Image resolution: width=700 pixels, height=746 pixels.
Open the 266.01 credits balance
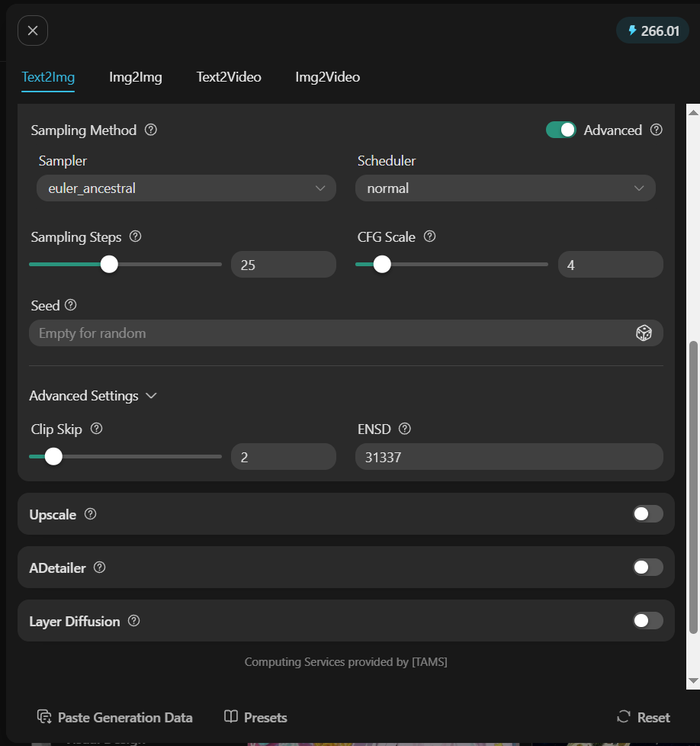pos(653,31)
